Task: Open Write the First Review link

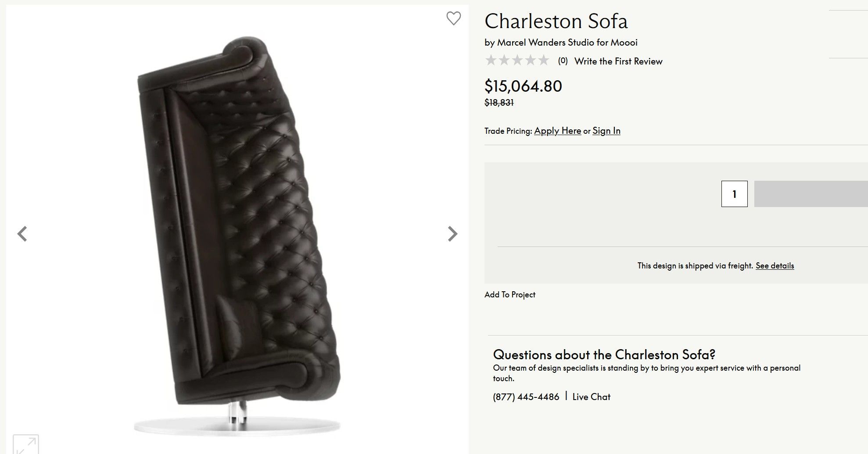Action: [618, 61]
